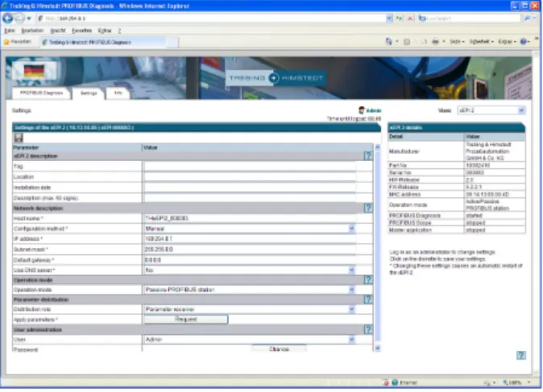Screen dimensions: 543x392
Task: Click the browser Print toolbar icon
Action: point(435,42)
